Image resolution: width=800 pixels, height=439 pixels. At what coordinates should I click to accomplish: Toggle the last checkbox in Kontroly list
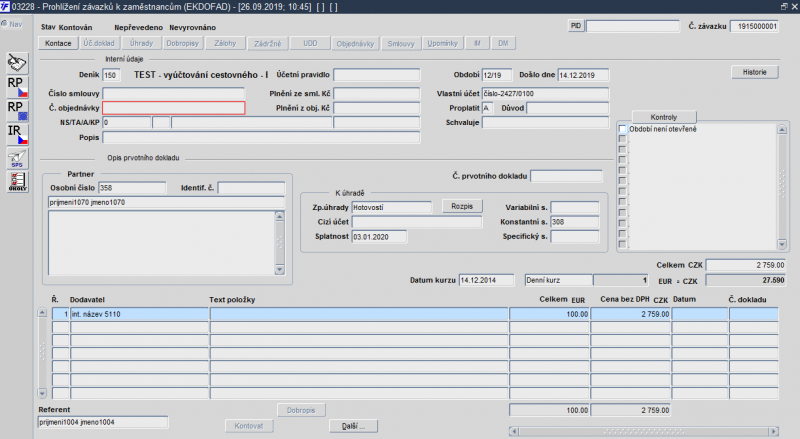622,244
